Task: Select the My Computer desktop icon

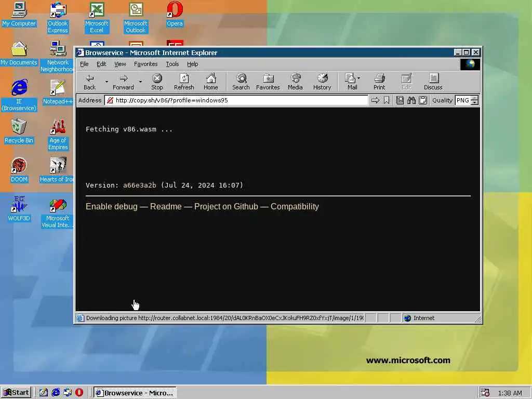Action: (x=19, y=15)
